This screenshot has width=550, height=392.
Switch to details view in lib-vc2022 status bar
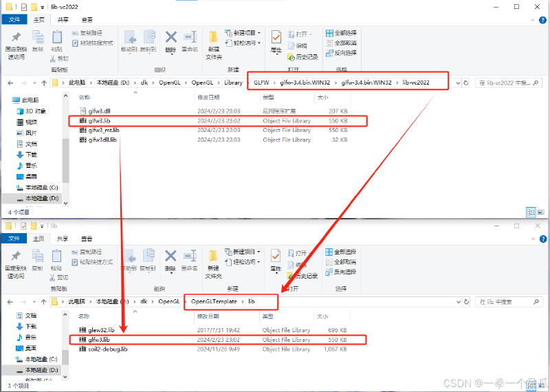531,212
